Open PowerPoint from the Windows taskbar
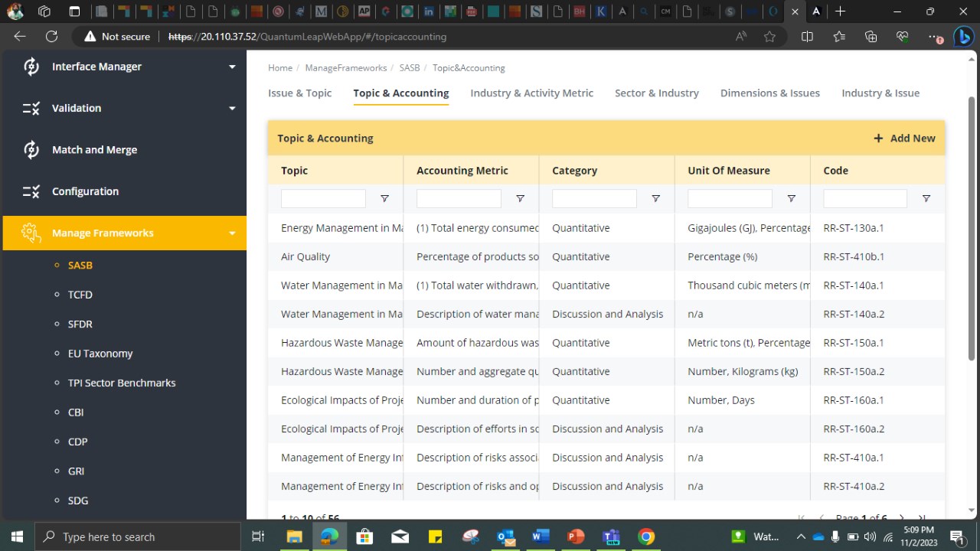The image size is (980, 551). pos(576,536)
